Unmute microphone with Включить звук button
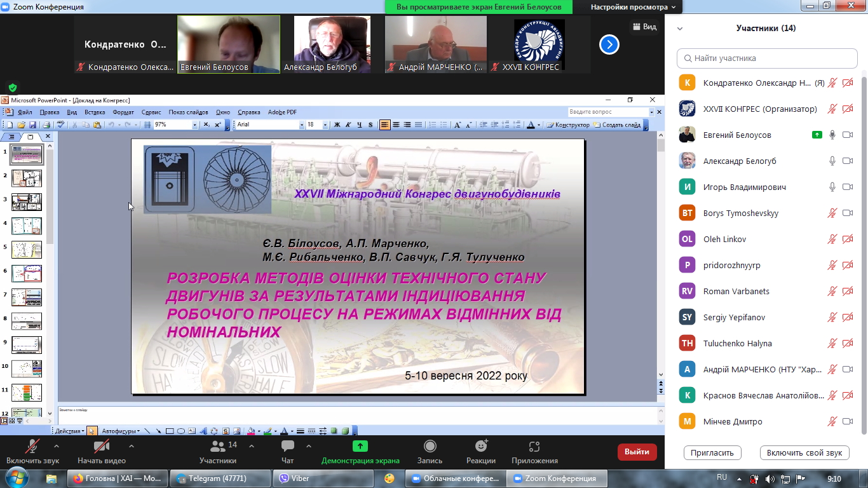The image size is (868, 488). pyautogui.click(x=32, y=451)
